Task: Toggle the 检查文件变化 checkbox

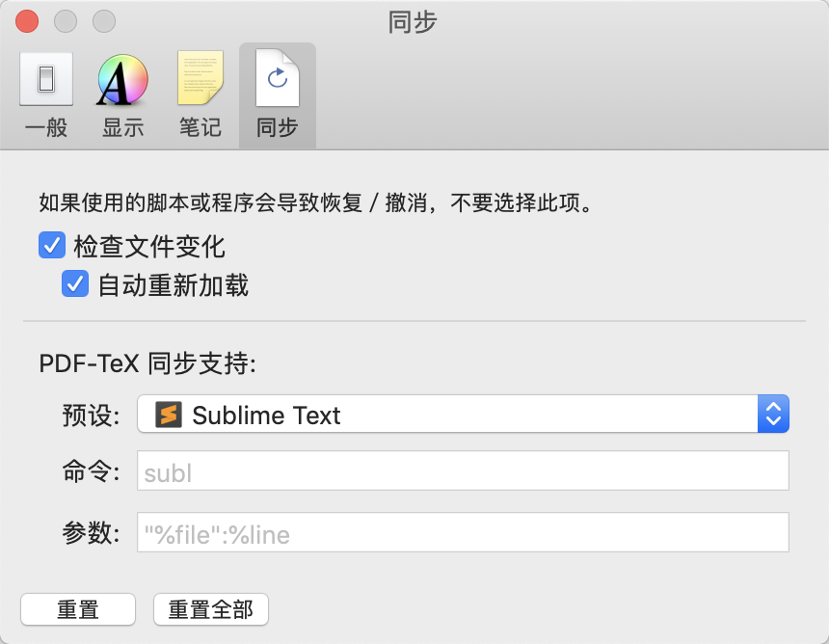Action: tap(52, 245)
